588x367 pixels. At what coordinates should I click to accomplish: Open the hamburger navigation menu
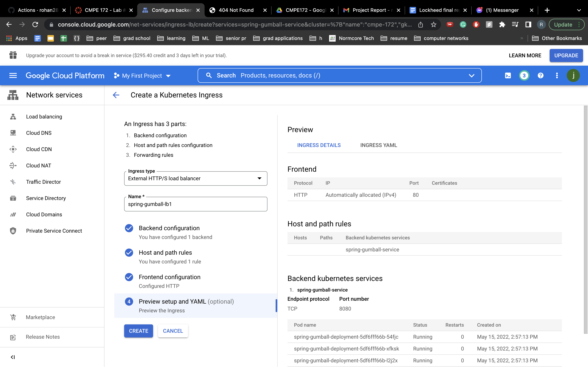click(x=13, y=75)
